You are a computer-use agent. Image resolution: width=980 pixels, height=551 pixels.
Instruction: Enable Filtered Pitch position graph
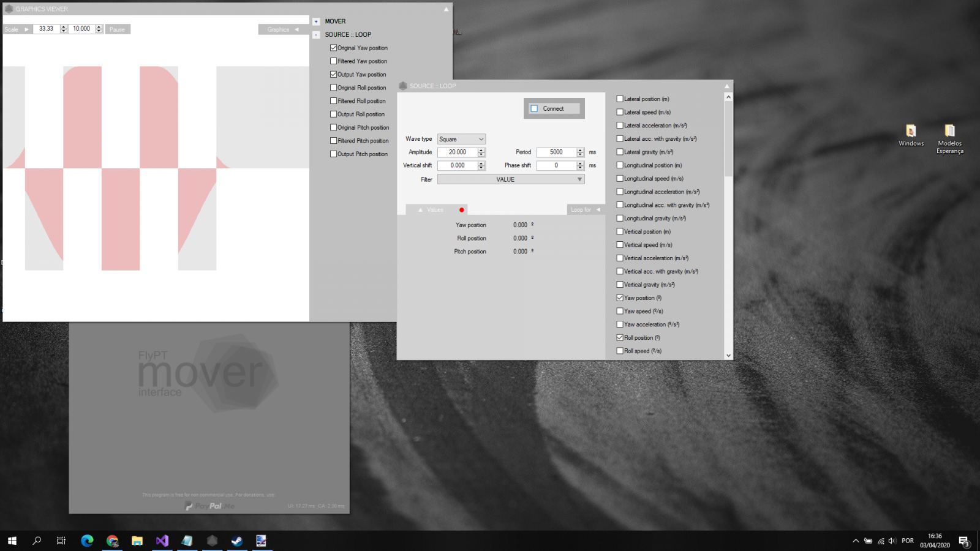click(x=334, y=141)
